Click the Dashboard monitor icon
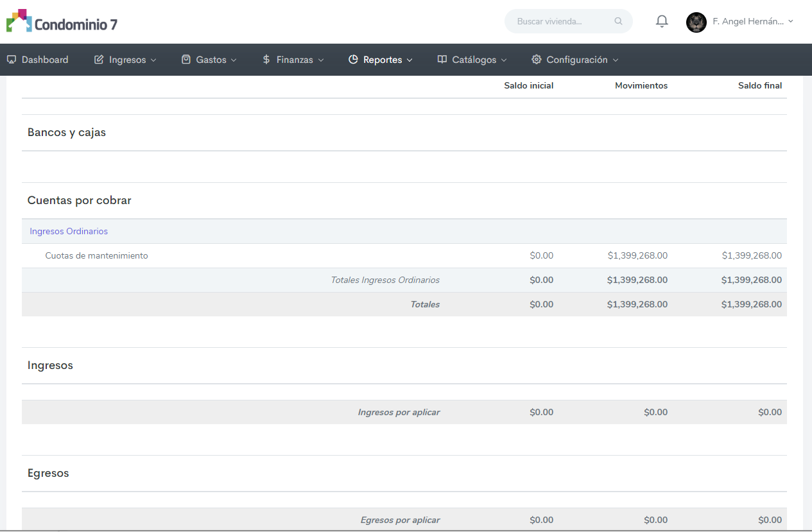Screen dimensions: 812x532 (x=11, y=60)
